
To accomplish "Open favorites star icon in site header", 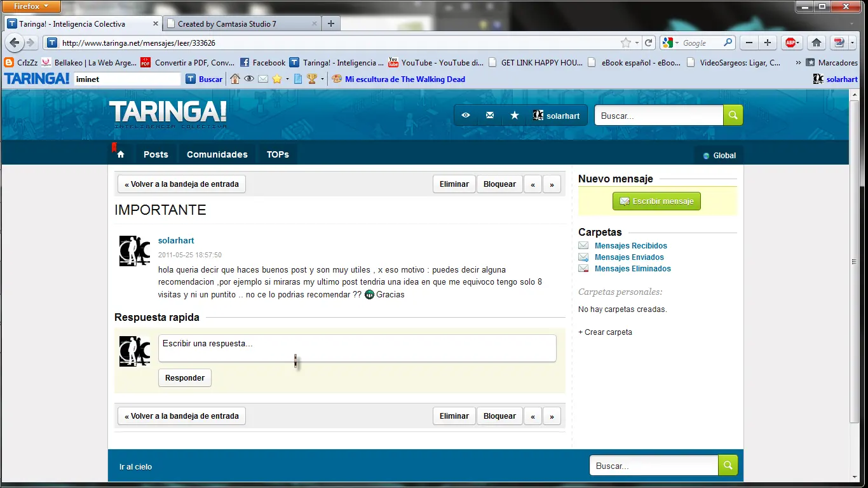I will 515,115.
